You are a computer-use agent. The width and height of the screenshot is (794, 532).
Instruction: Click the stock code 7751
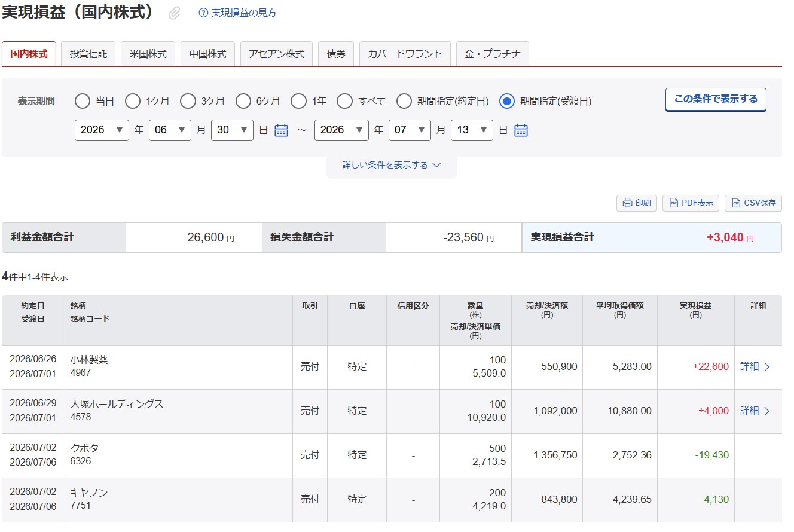[x=81, y=506]
